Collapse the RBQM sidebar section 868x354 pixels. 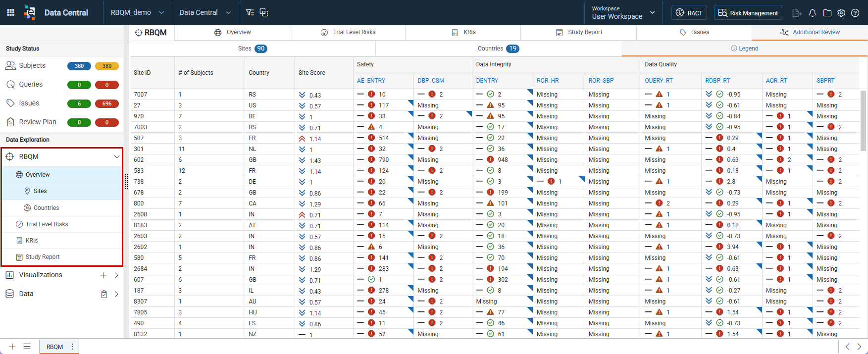click(117, 156)
